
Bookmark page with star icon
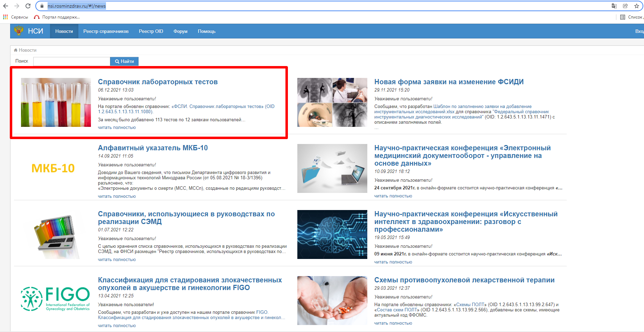(636, 6)
